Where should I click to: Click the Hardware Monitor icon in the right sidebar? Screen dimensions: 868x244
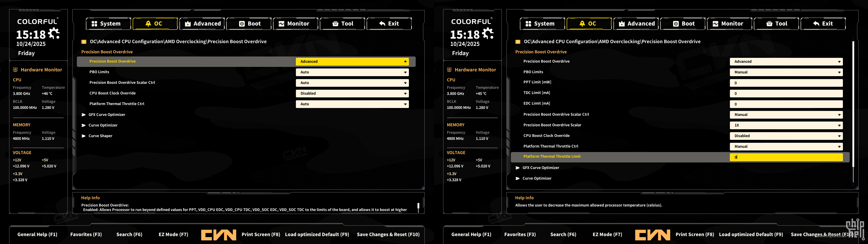[449, 70]
